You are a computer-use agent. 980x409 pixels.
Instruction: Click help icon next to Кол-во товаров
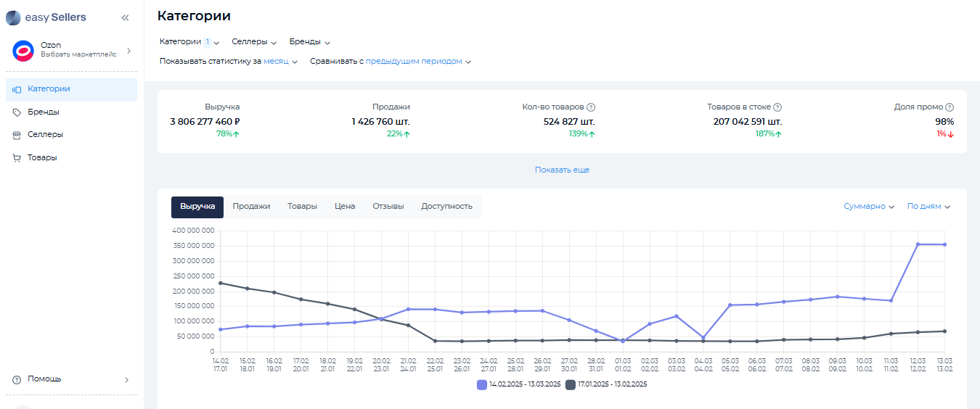coord(591,107)
